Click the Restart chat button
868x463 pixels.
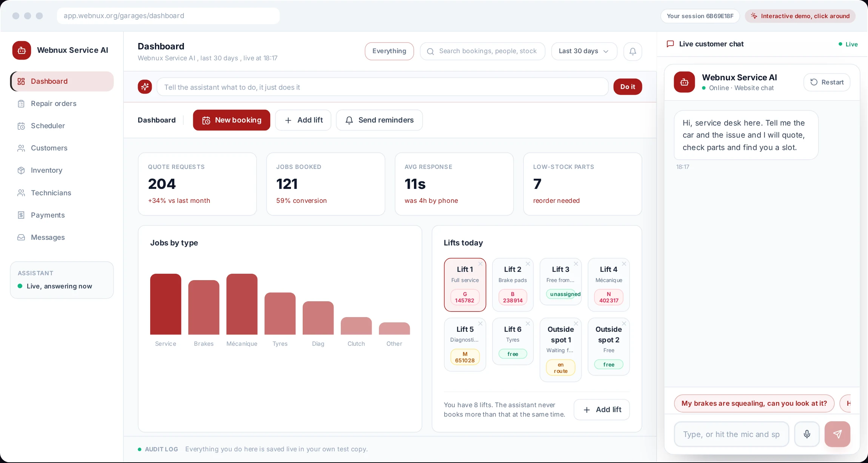click(827, 82)
